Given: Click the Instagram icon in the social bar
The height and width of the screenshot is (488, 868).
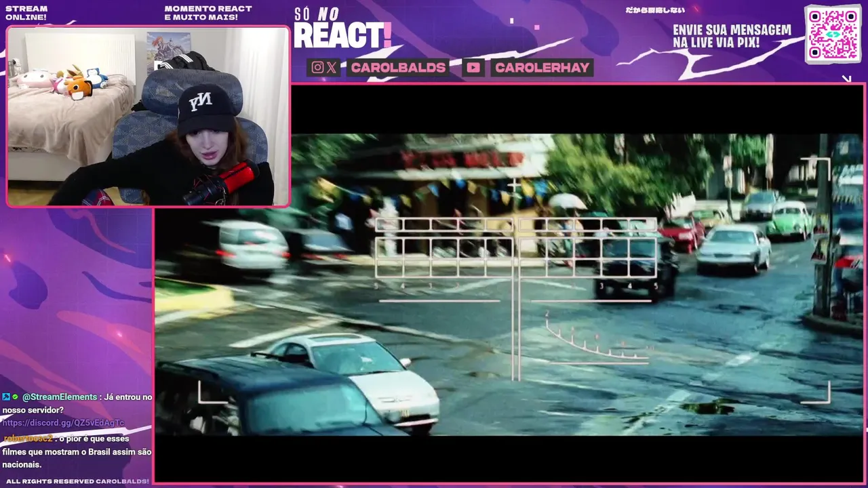Looking at the screenshot, I should (317, 67).
